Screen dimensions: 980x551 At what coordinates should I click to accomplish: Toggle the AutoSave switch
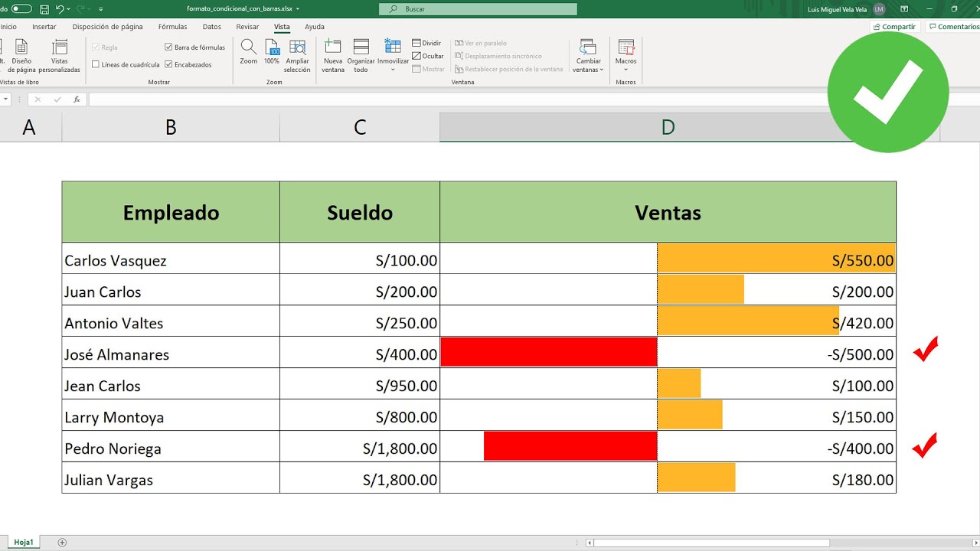click(x=21, y=9)
